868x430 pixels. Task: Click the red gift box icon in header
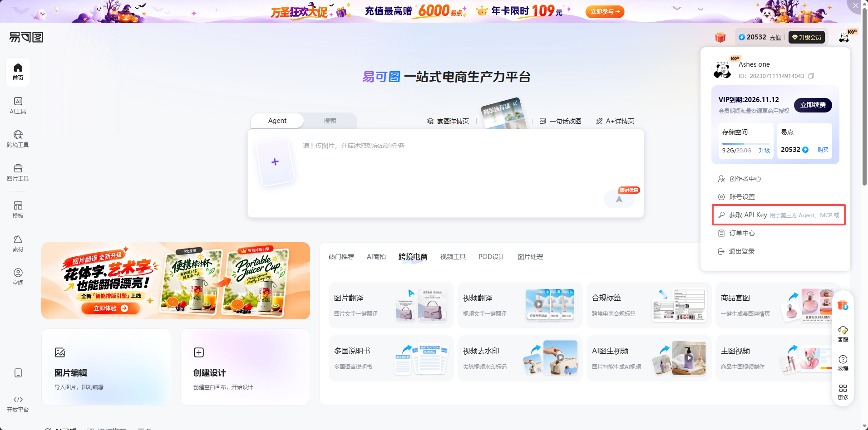pyautogui.click(x=720, y=37)
